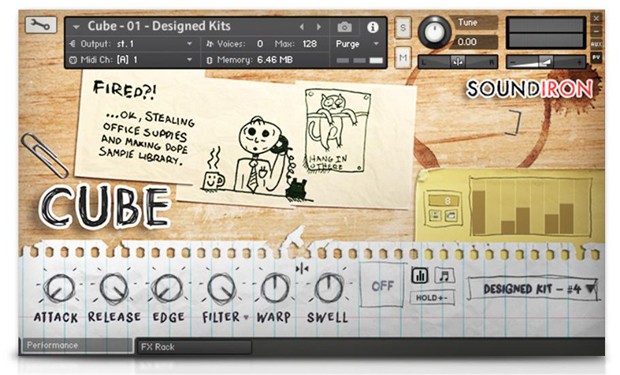620x375 pixels.
Task: Open the instrument info icon
Action: (372, 27)
